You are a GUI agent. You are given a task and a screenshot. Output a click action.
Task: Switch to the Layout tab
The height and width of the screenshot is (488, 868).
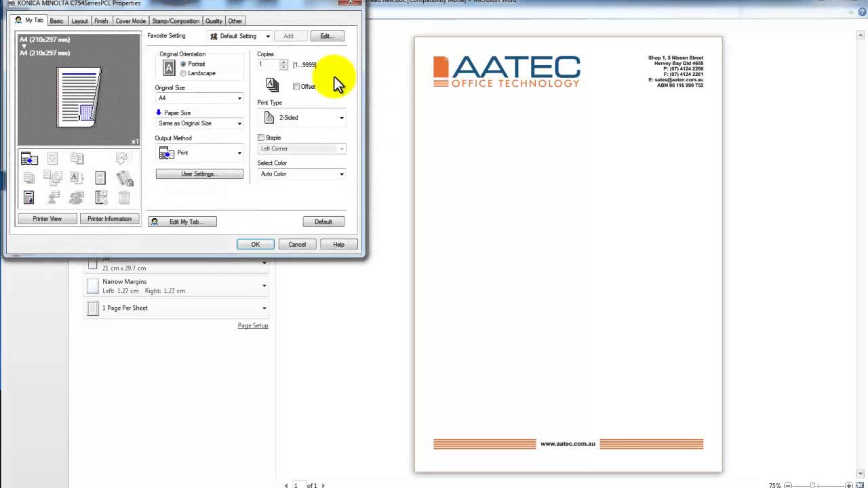(79, 21)
